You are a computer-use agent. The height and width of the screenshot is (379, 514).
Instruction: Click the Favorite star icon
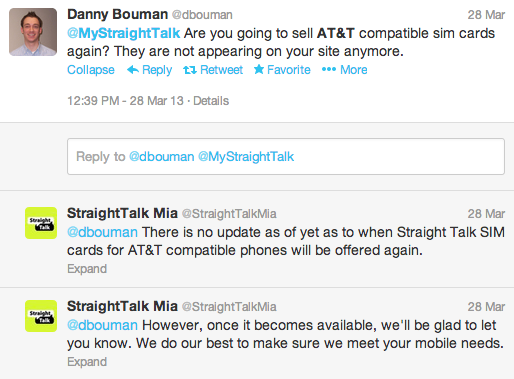[259, 69]
